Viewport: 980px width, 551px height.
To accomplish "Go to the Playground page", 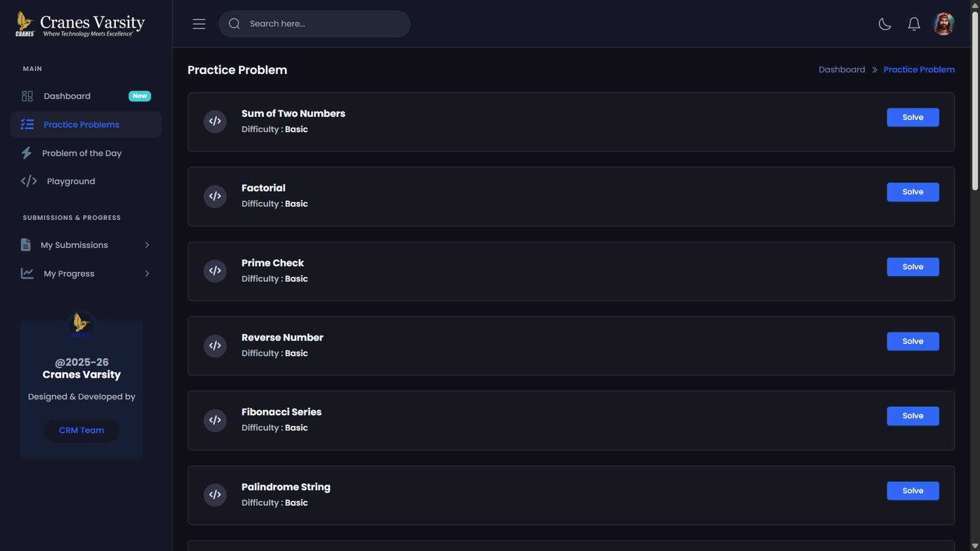I will 70,181.
